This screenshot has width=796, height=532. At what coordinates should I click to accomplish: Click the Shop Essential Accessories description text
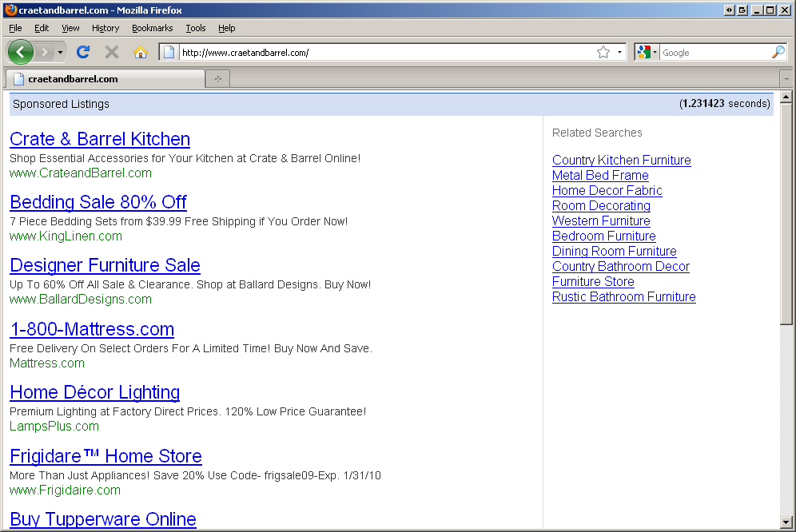pos(185,158)
